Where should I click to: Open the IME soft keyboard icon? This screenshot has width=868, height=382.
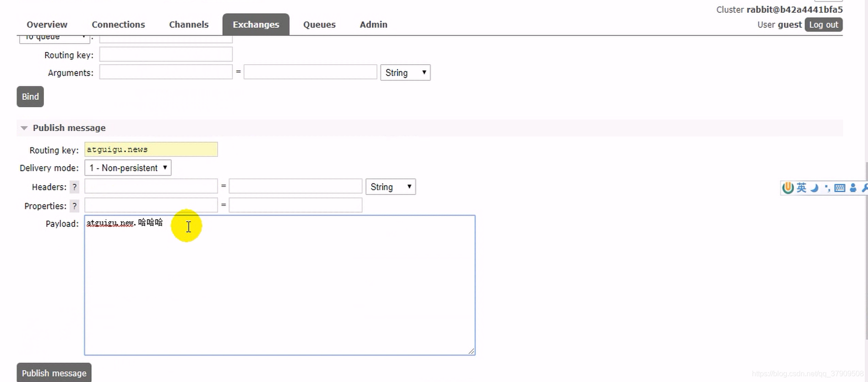[x=840, y=188]
